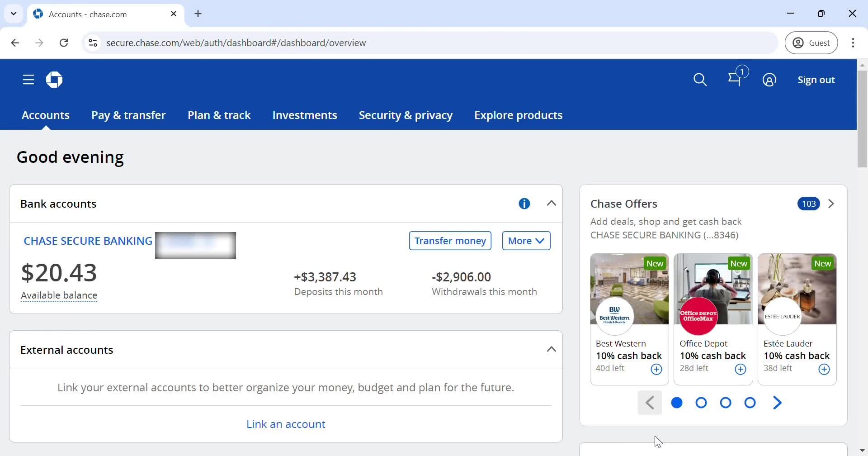Add the Estée Lauder offer plus icon

pos(825,370)
